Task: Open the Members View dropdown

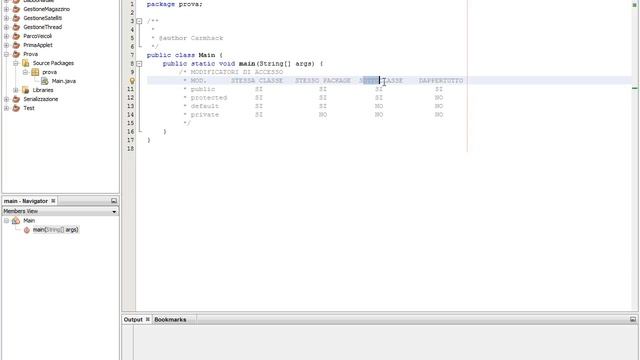Action: (114, 211)
